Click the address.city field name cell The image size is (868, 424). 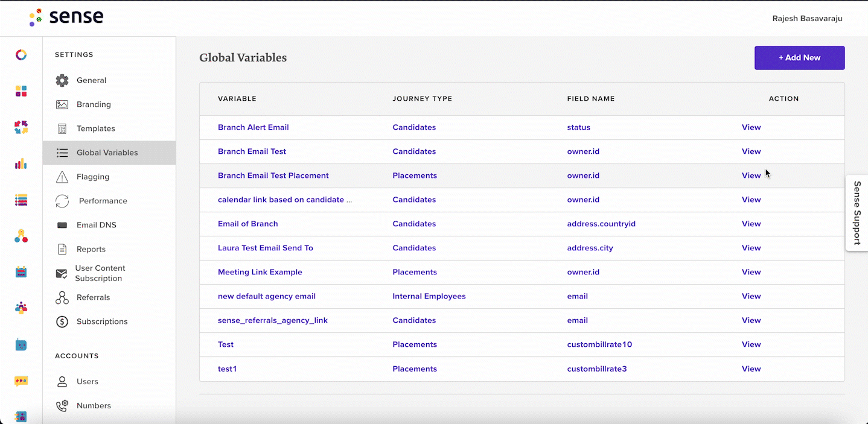(x=590, y=248)
